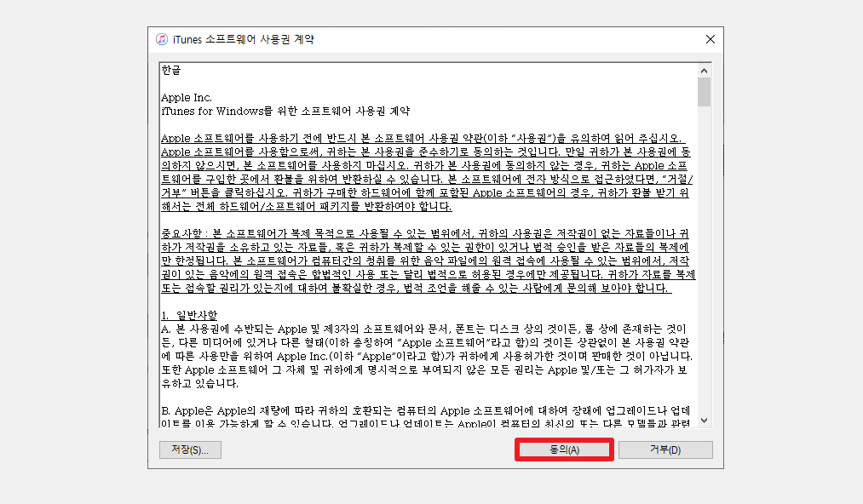The image size is (863, 504).
Task: Click the iTunes icon in title bar
Action: click(x=162, y=40)
